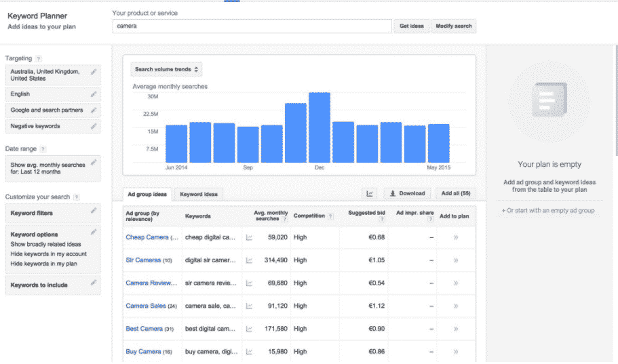Open help icon next to Date range
Screen dimensions: 618x364
(x=43, y=149)
